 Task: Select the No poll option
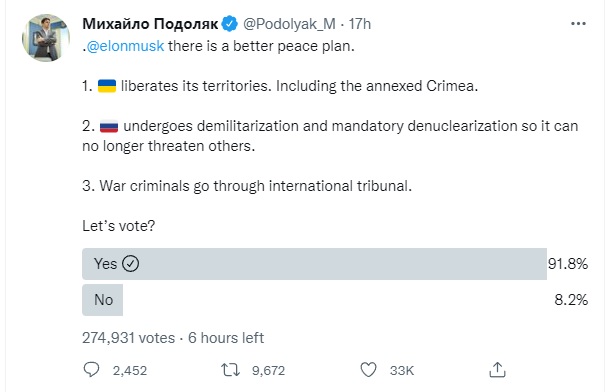coord(102,300)
